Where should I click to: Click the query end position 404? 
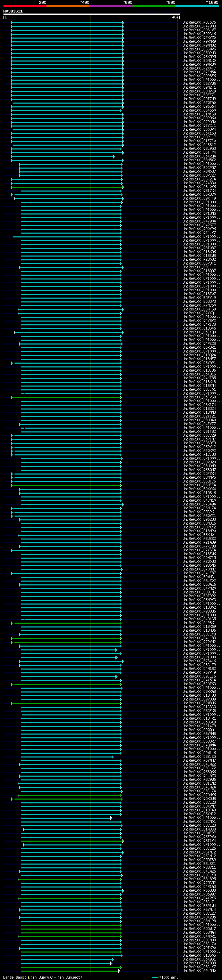(x=175, y=17)
